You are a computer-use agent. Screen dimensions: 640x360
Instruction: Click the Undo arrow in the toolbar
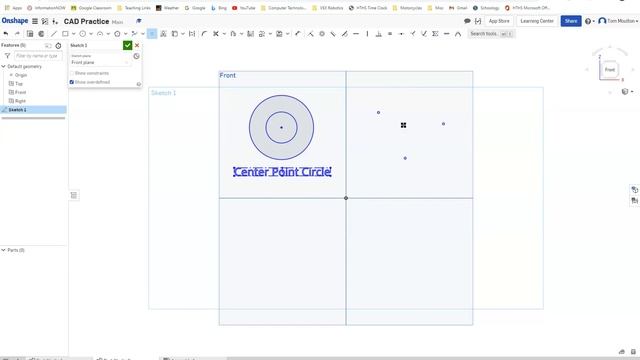(6, 34)
